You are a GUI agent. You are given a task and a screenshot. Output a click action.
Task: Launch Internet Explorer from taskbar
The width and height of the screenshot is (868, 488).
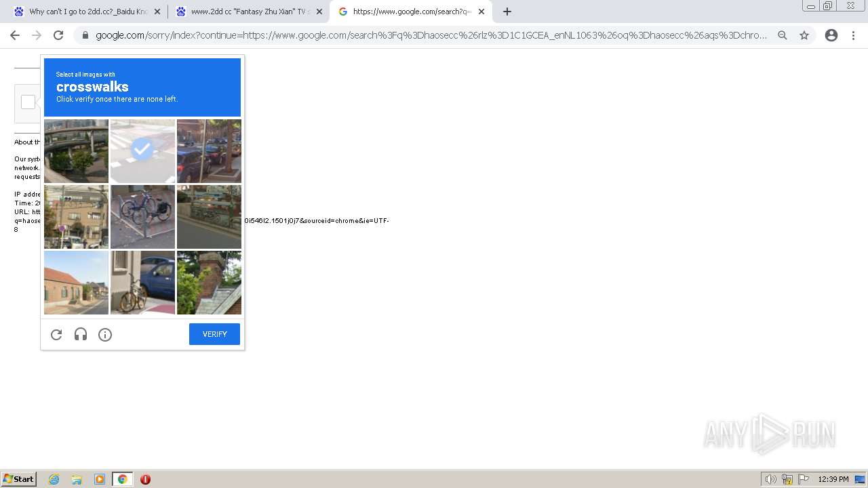tap(54, 479)
